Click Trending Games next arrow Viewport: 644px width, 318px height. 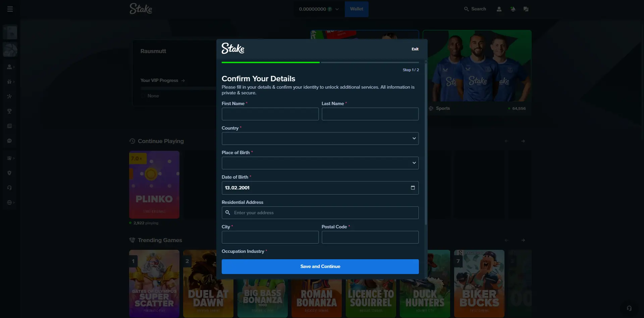523,240
